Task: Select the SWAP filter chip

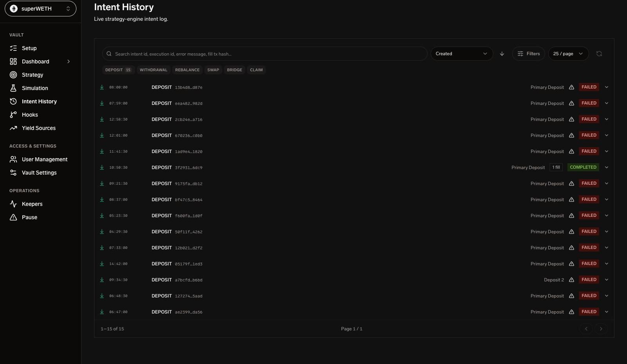Action: pos(213,70)
